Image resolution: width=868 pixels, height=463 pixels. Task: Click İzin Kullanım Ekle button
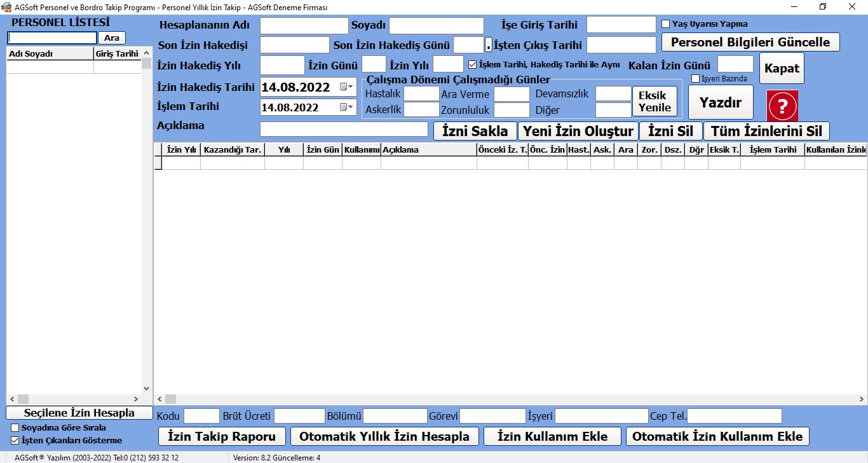[x=552, y=436]
